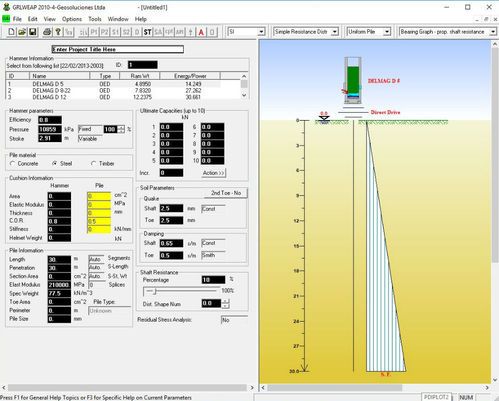Click the up-arrow toolbar icon
The height and width of the screenshot is (401, 499).
[x=190, y=32]
